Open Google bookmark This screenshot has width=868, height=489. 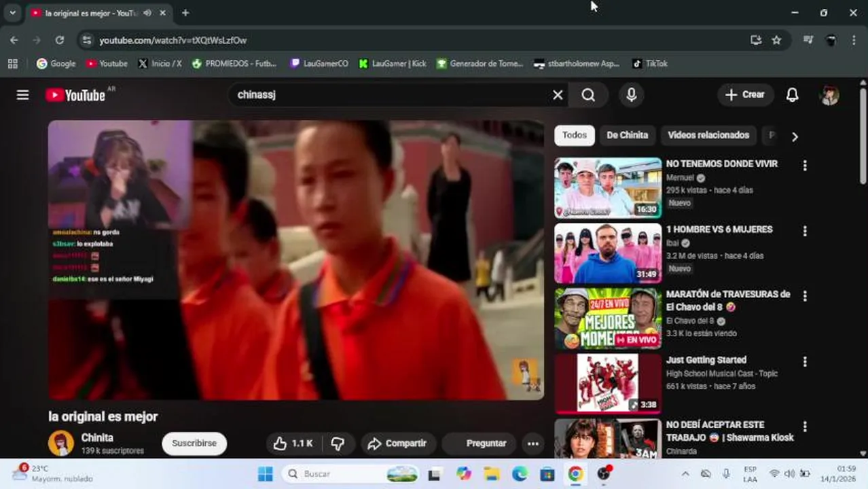click(x=56, y=63)
